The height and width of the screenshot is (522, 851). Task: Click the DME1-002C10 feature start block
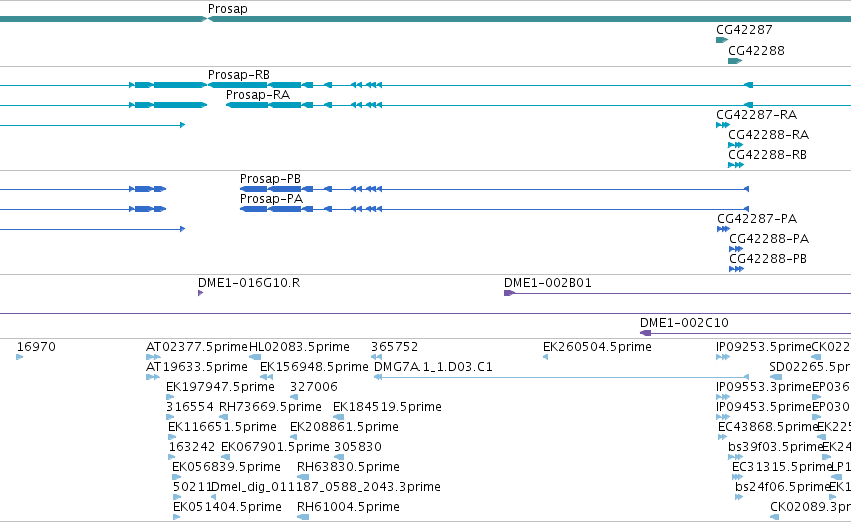click(x=646, y=333)
